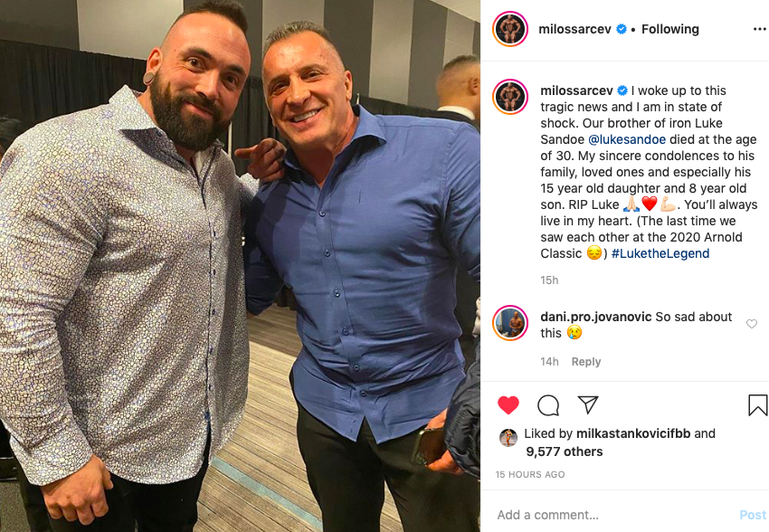The image size is (769, 532).
Task: View dani.pro.jovanovic's profile avatar
Action: (510, 323)
